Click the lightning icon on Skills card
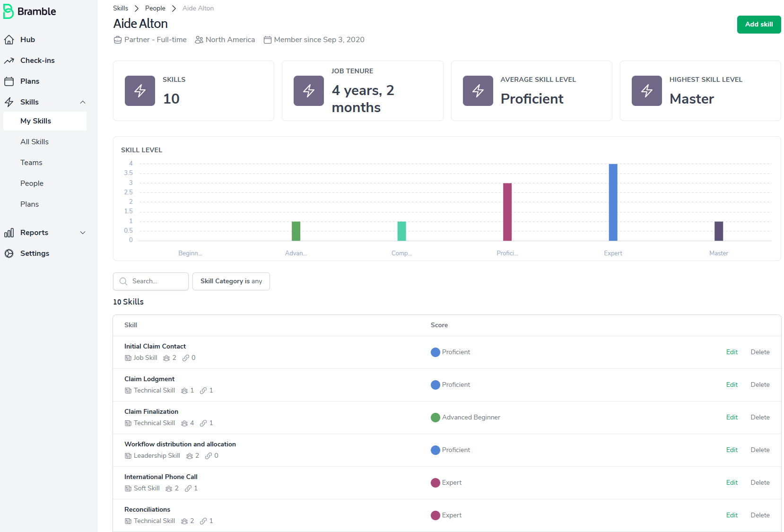This screenshot has height=532, width=784. coord(140,91)
